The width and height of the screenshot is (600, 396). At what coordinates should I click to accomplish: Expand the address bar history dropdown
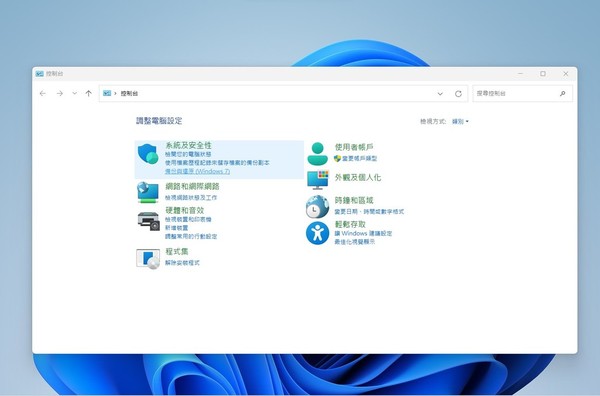tap(440, 94)
